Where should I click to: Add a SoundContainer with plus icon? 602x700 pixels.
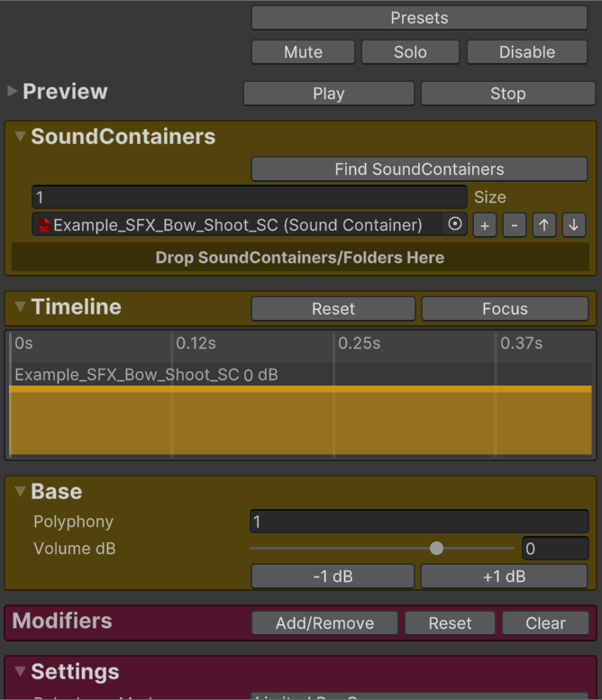[x=484, y=225]
